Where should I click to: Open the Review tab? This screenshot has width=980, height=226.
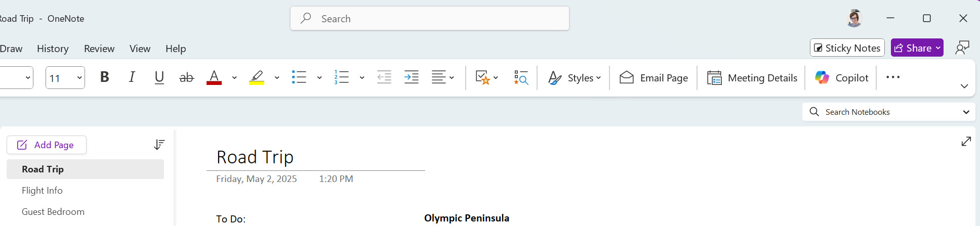click(x=99, y=49)
